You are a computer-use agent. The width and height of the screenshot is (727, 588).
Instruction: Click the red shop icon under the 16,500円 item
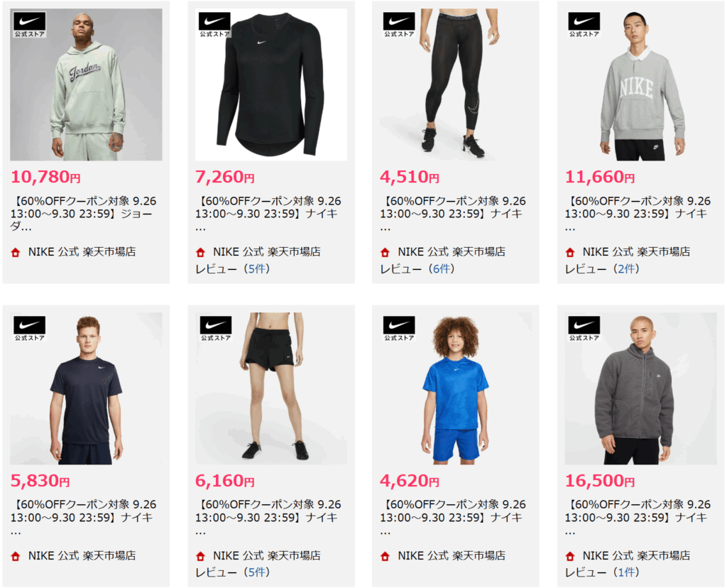(570, 556)
